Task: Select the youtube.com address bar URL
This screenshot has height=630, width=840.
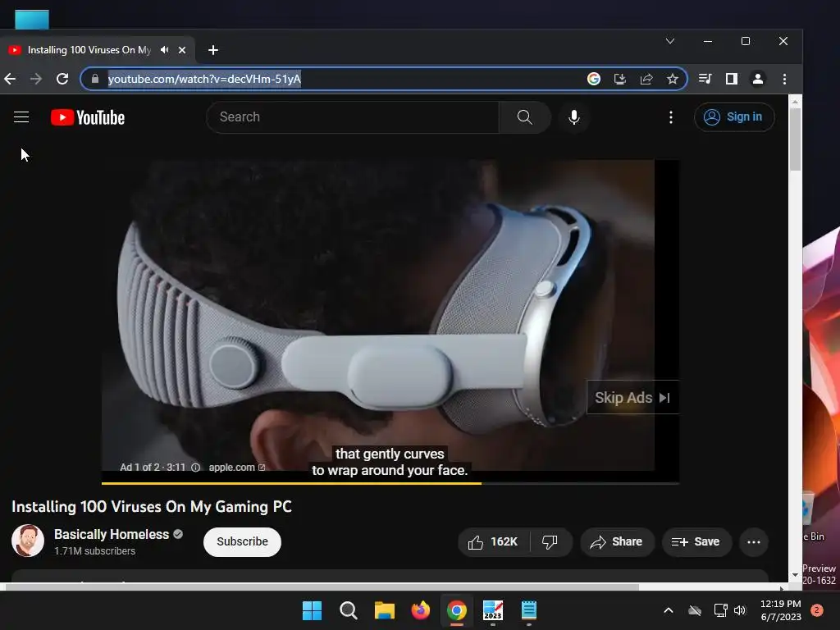Action: [x=204, y=79]
